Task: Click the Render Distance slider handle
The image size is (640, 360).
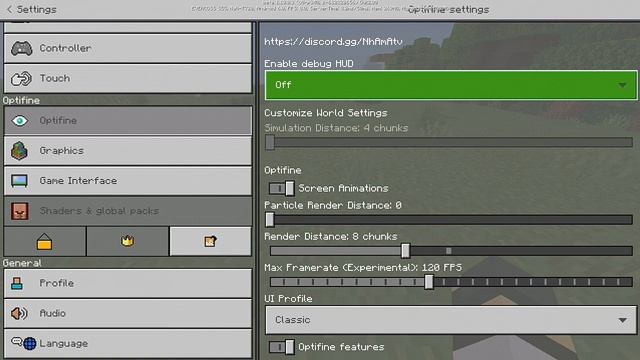Action: [405, 251]
